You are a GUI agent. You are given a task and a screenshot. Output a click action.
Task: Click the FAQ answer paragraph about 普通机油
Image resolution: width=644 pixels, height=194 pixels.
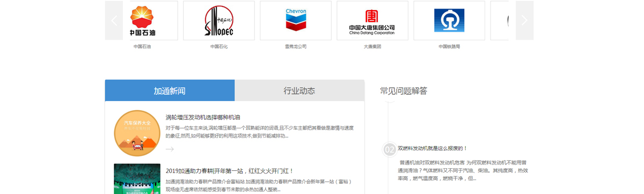coord(463,170)
